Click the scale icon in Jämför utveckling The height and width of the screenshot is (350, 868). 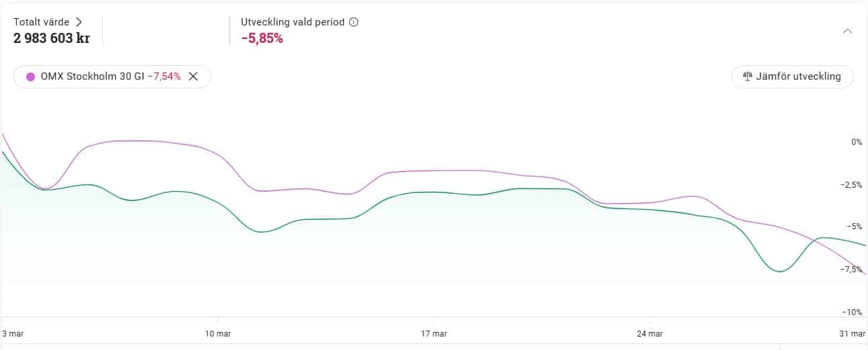(748, 76)
